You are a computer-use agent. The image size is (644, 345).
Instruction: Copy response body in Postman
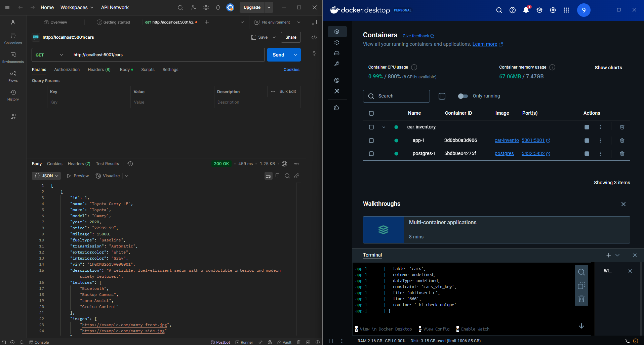pyautogui.click(x=278, y=176)
